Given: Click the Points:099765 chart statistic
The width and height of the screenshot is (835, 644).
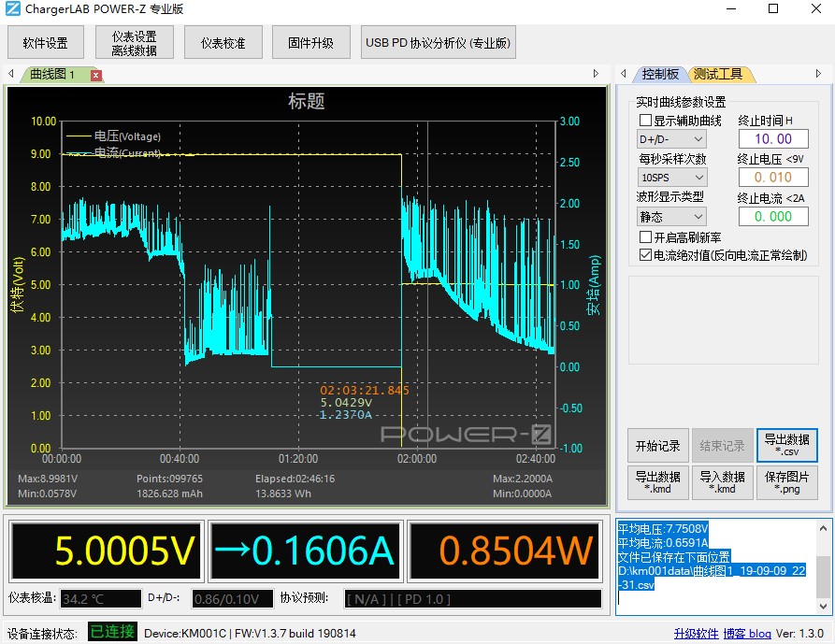Looking at the screenshot, I should tap(169, 479).
